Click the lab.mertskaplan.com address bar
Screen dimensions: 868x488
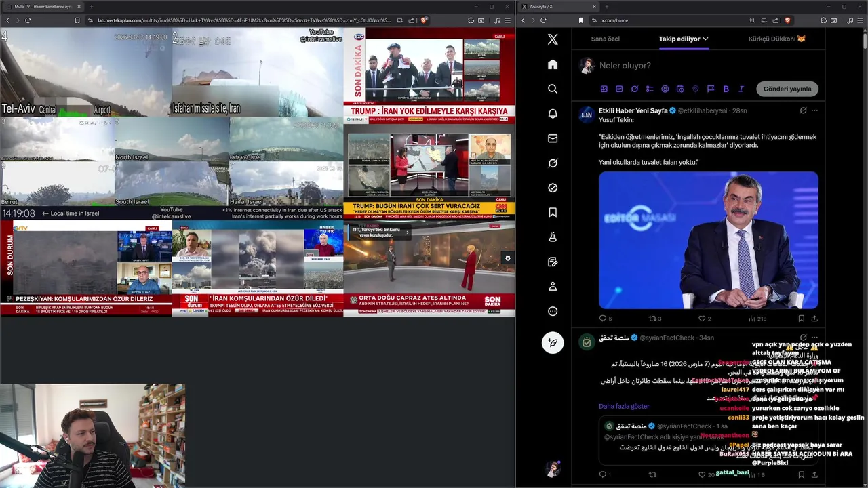(x=244, y=20)
